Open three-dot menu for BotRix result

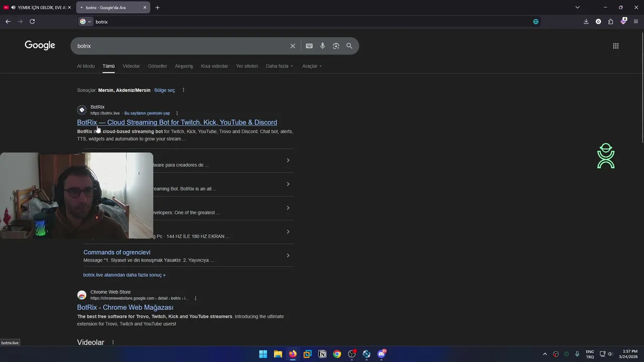tap(177, 113)
